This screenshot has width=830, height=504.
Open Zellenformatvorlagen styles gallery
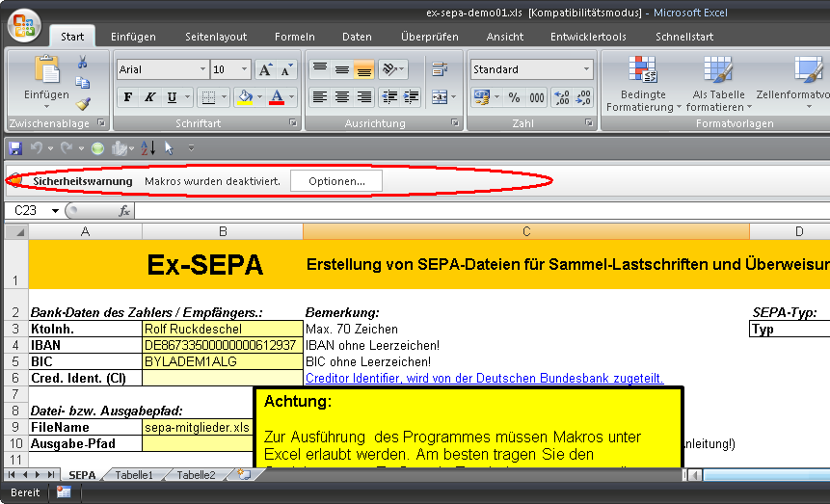pyautogui.click(x=793, y=84)
